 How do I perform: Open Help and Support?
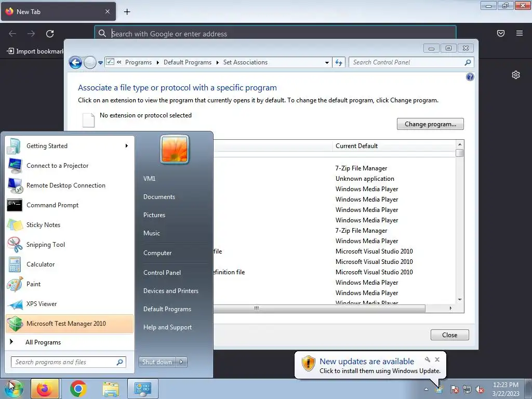pyautogui.click(x=167, y=327)
